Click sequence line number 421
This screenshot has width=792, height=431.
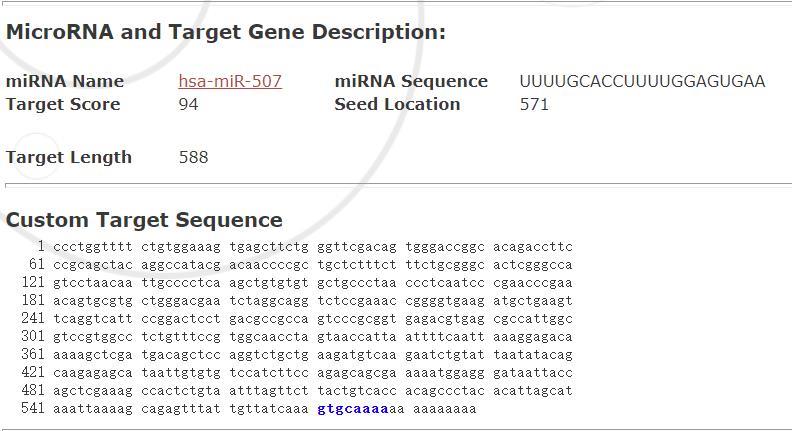point(33,373)
